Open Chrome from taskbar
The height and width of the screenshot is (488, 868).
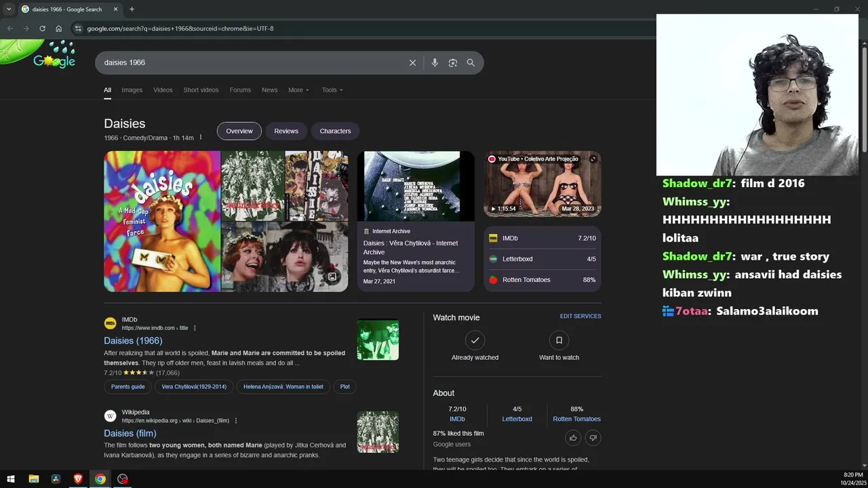(100, 479)
